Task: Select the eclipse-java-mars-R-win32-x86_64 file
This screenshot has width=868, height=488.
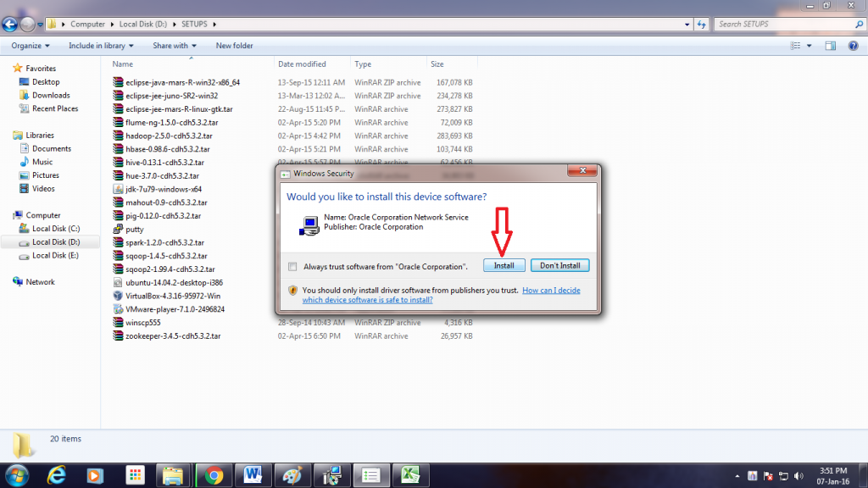Action: [183, 82]
